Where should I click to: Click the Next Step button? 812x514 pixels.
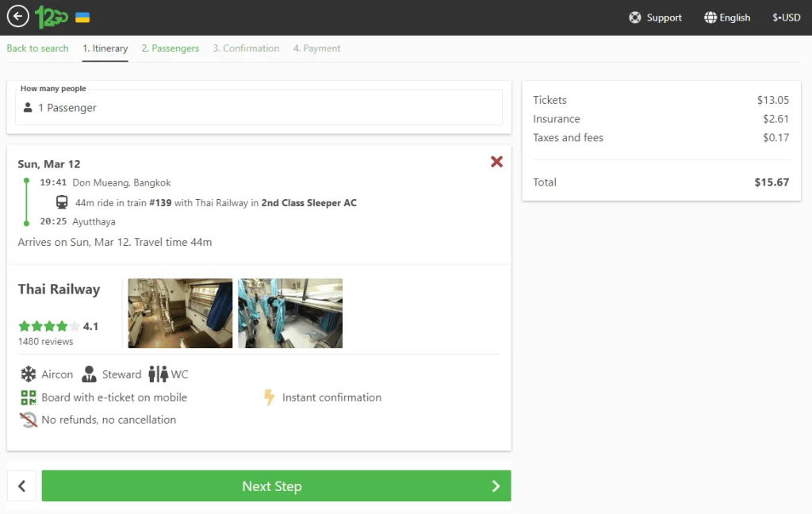pyautogui.click(x=277, y=486)
